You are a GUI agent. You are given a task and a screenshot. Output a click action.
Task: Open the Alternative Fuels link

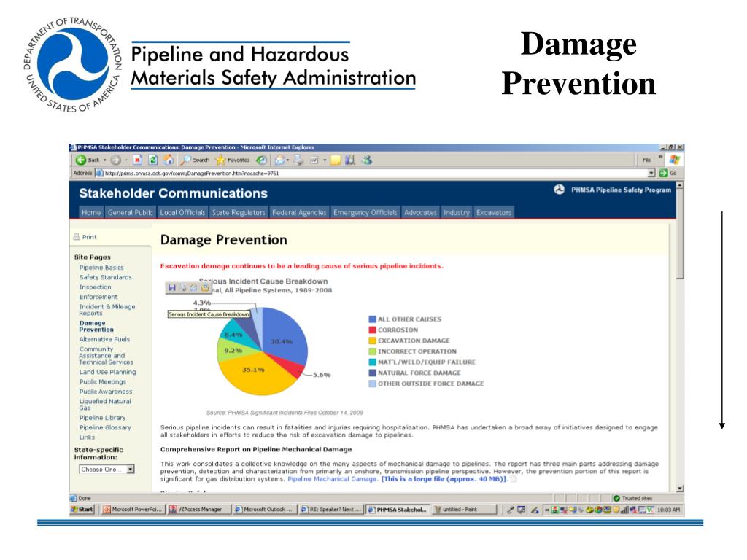tap(105, 339)
